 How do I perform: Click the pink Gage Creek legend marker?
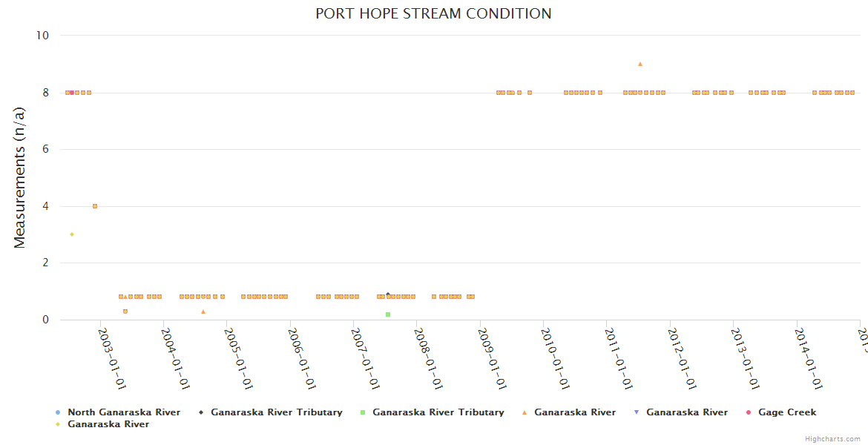tap(749, 412)
